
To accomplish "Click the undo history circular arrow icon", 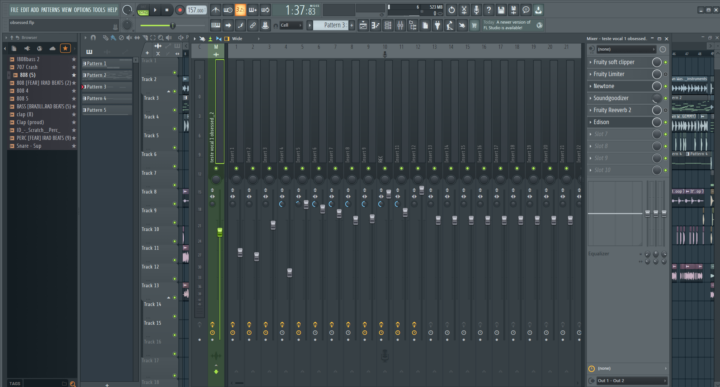I will (x=451, y=10).
